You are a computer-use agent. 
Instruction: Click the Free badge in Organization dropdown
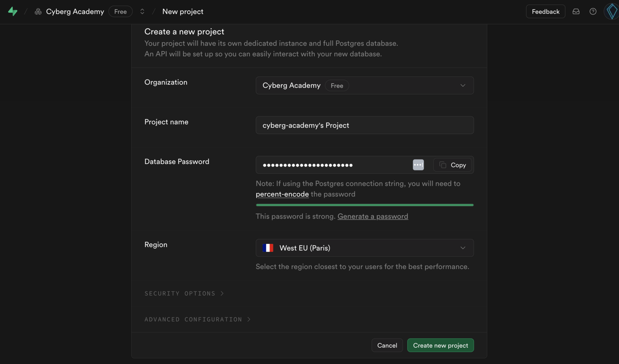coord(337,86)
